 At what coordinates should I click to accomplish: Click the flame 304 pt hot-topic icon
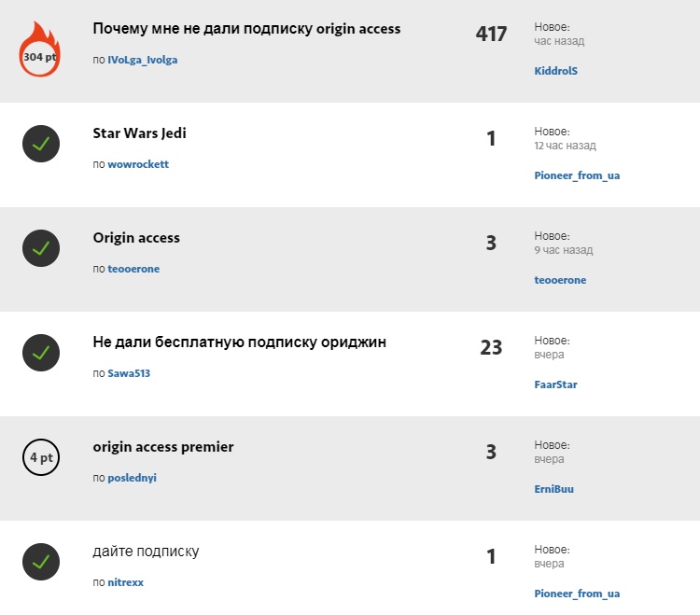click(x=40, y=50)
